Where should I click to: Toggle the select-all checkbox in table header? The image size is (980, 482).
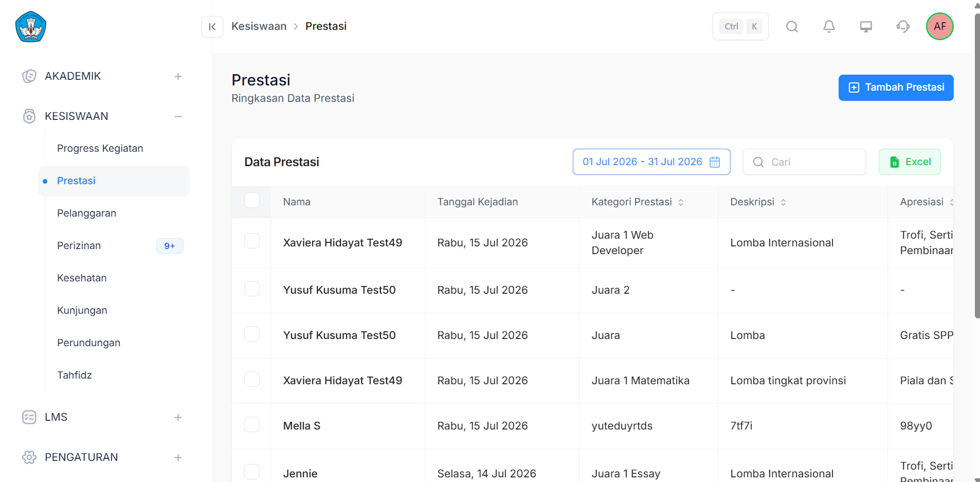tap(252, 200)
